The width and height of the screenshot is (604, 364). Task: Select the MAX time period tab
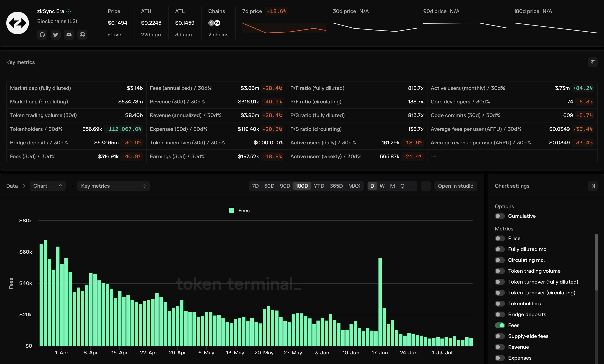tap(354, 186)
